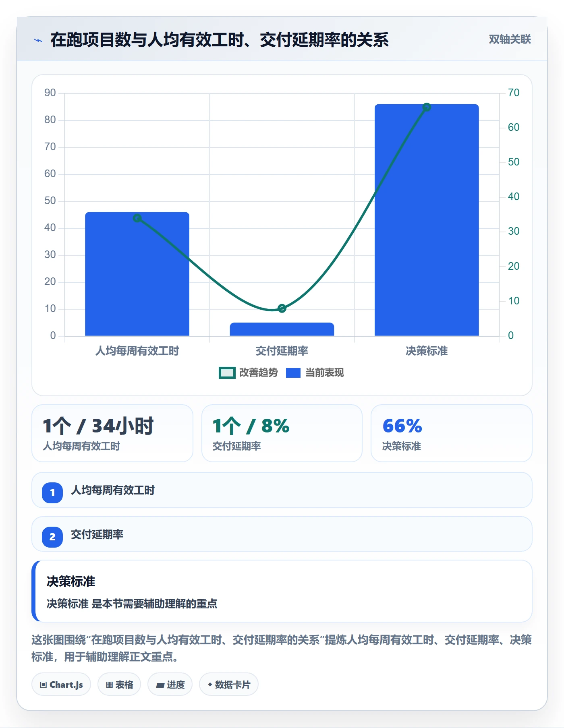
Task: Click the green line point over 交付延期率
Action: [x=282, y=308]
